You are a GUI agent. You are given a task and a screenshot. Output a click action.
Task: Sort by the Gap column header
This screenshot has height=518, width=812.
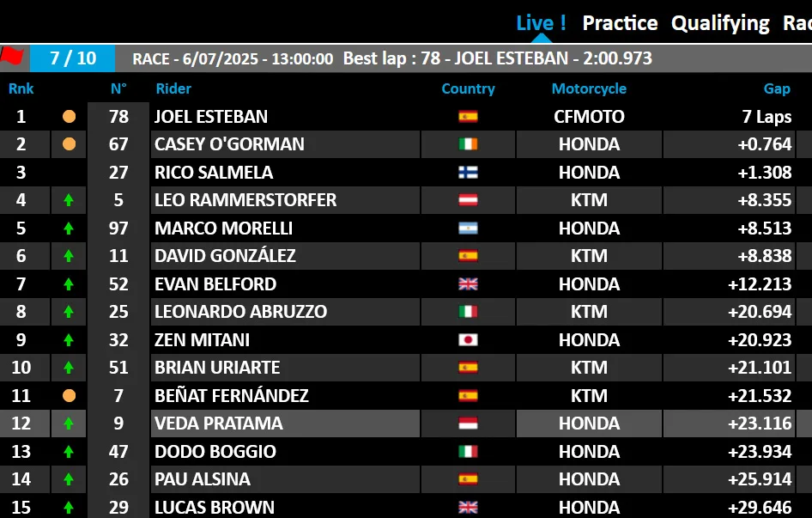click(777, 88)
